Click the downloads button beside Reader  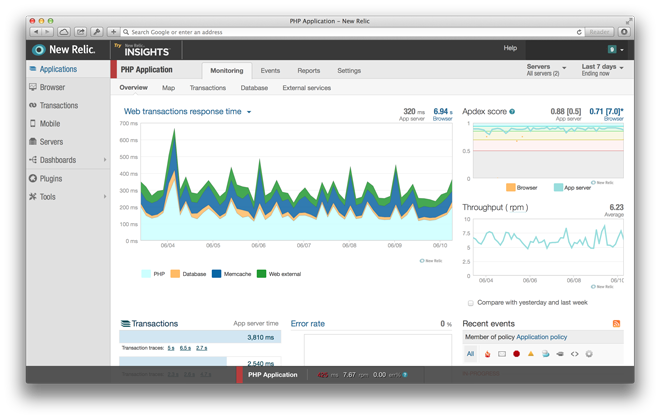click(624, 32)
